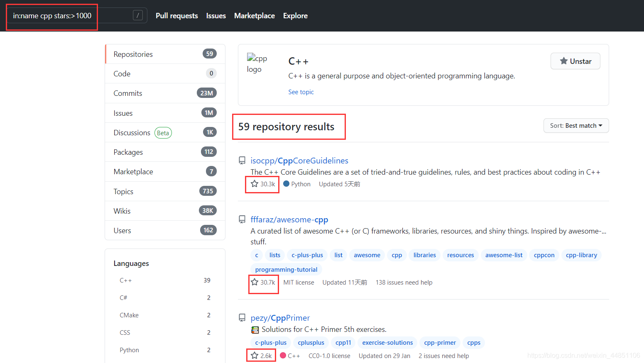Click the repository icon beside pezy/CppPrimer
This screenshot has width=644, height=363.
pyautogui.click(x=242, y=318)
